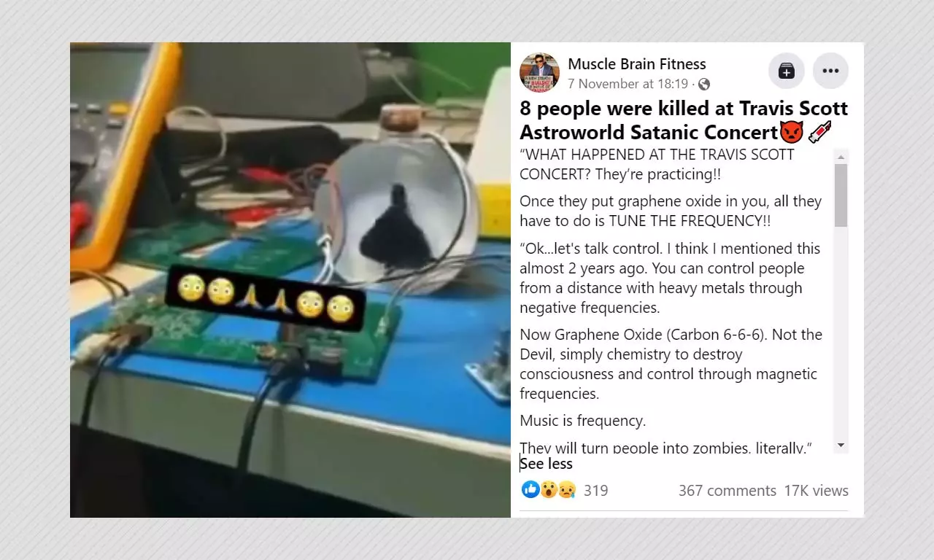This screenshot has height=560, width=934.
Task: Open the 319 reactions list
Action: (595, 491)
